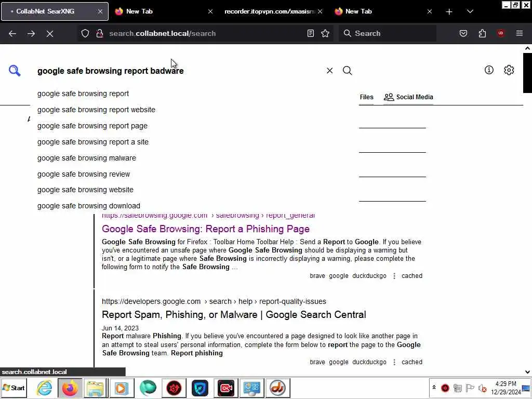Choose suggestion 'google safe browsing report page'
Viewport: 532px width, 399px height.
92,126
